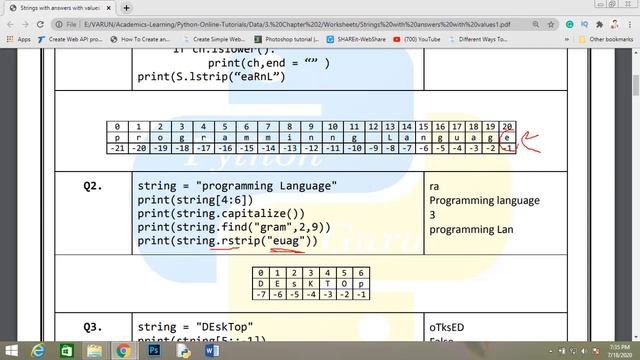The height and width of the screenshot is (360, 640).
Task: Expand hidden bookmarks chevron
Action: (x=567, y=39)
